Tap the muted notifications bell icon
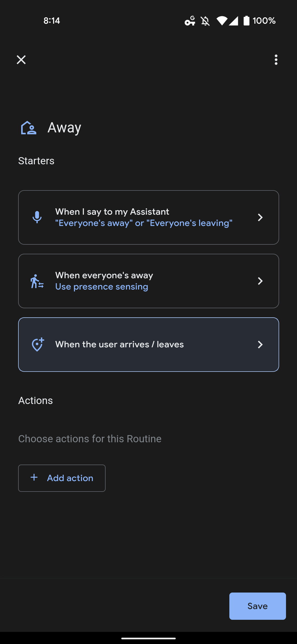Viewport: 297px width, 644px height. (205, 21)
